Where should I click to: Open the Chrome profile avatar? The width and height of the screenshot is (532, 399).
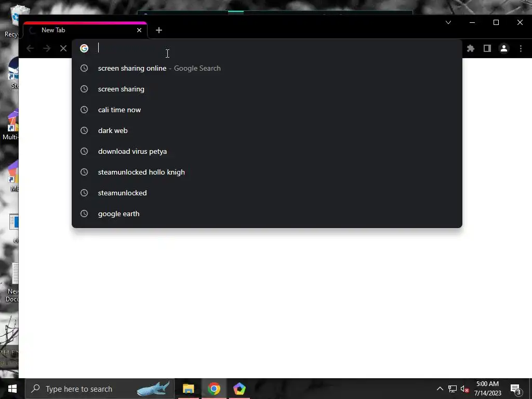(x=504, y=48)
